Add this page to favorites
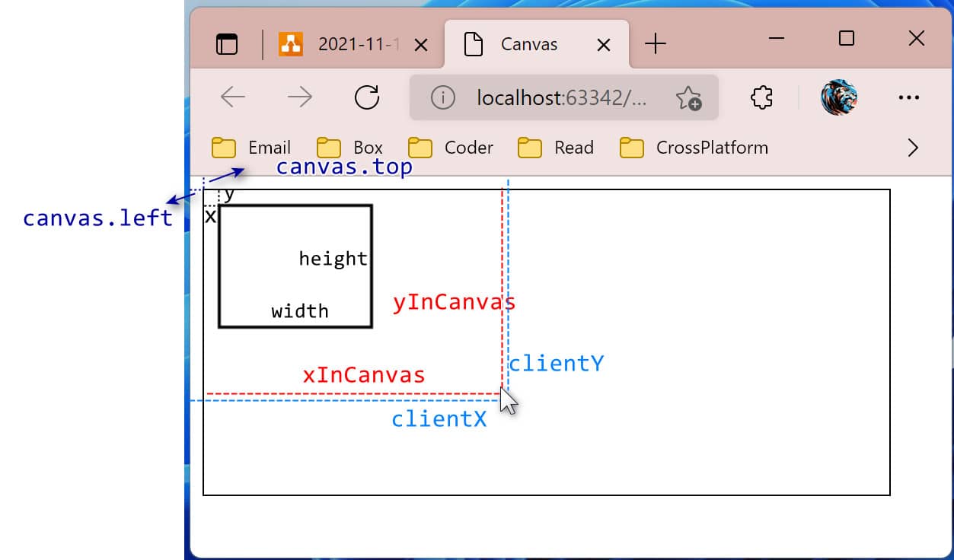Screen dimensions: 954x560 pos(688,97)
